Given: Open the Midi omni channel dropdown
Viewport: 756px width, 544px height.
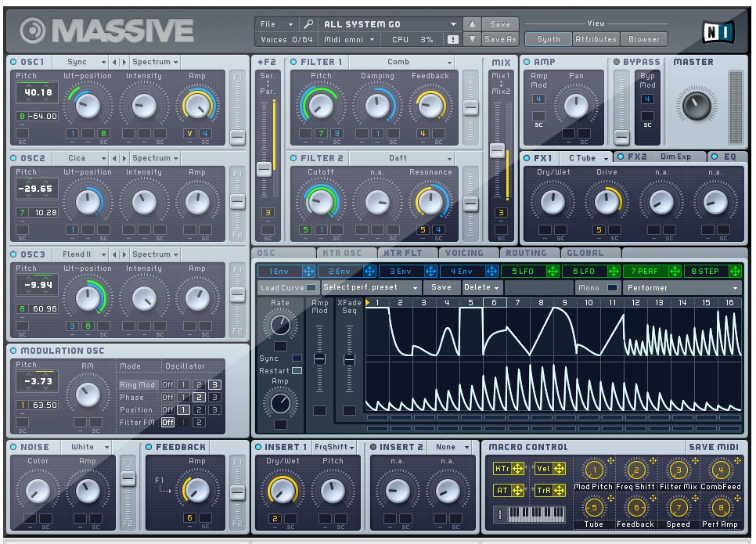Looking at the screenshot, I should pyautogui.click(x=349, y=40).
